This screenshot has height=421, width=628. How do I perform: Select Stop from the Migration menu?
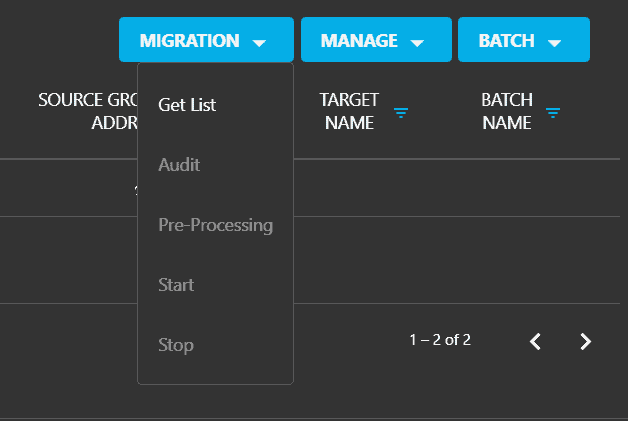click(x=176, y=345)
